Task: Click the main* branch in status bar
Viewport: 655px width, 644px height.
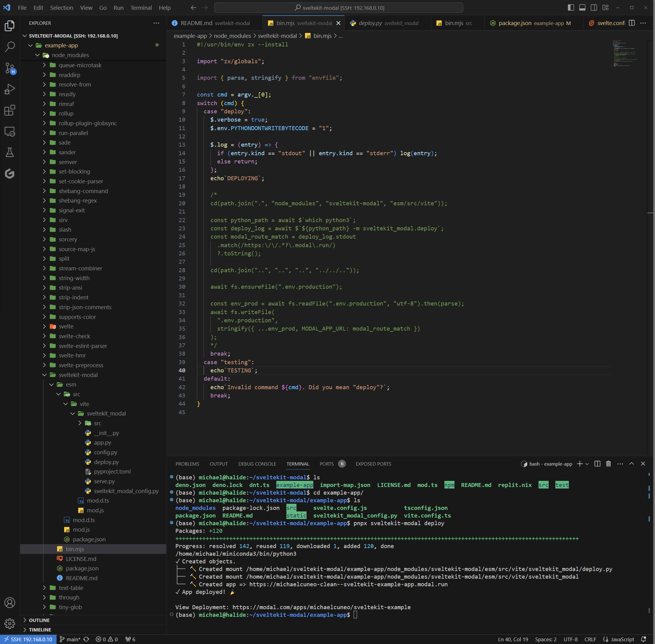Action: [70, 639]
